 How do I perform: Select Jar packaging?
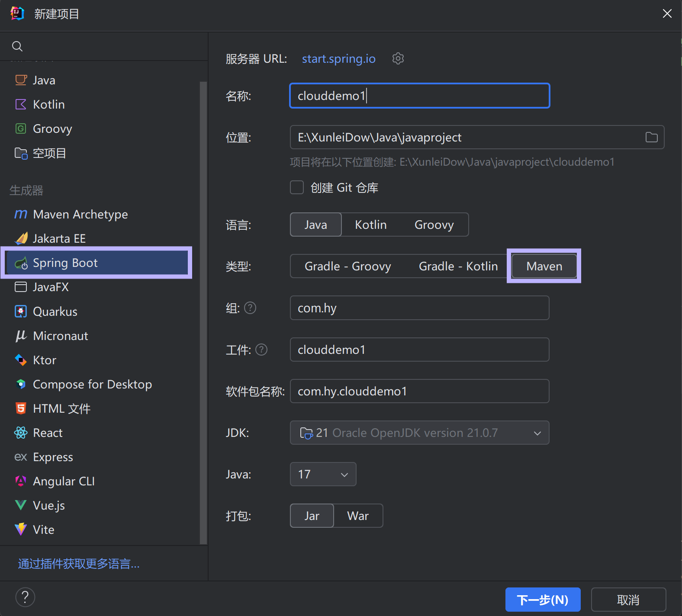[x=312, y=516]
